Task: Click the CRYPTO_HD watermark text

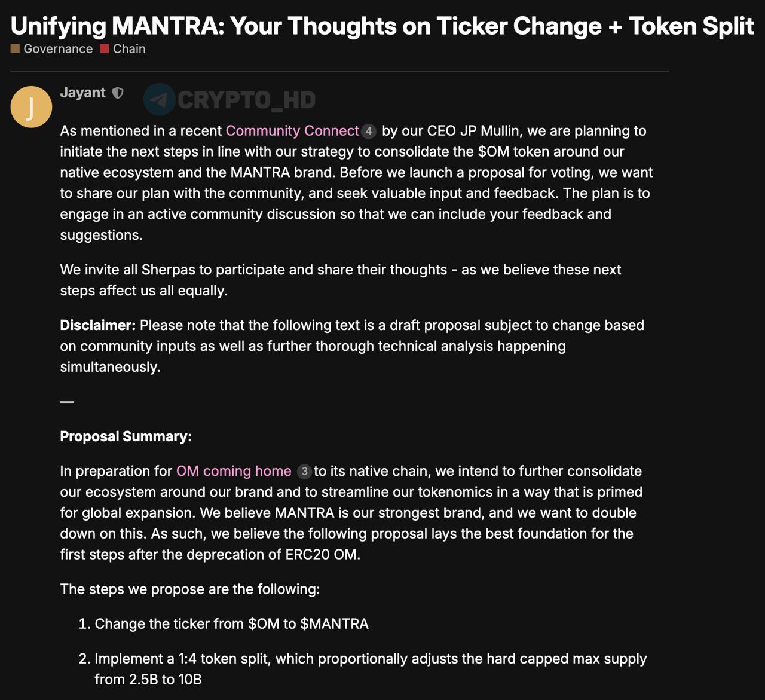Action: [246, 100]
